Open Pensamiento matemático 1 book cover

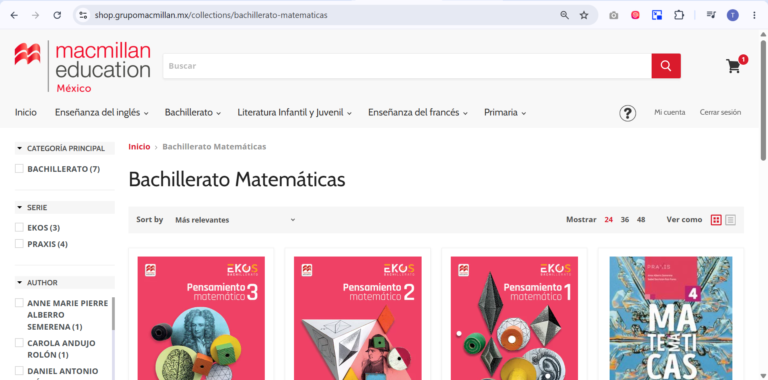(514, 318)
